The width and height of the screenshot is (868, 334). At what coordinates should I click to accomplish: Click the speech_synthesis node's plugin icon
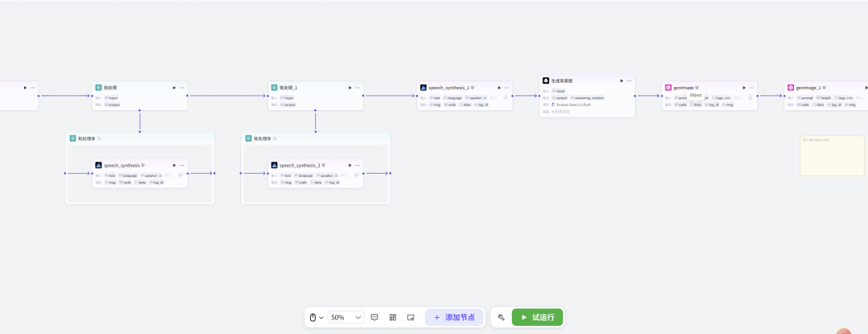[99, 165]
